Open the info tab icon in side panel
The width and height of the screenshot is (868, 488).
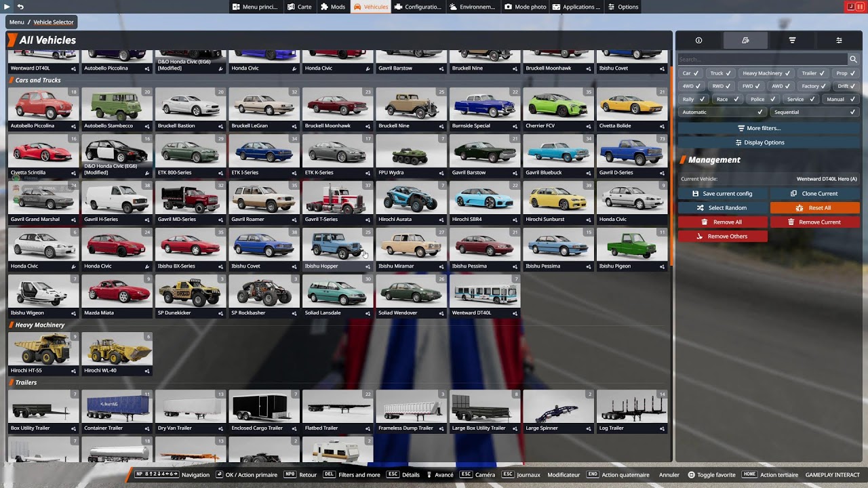click(x=698, y=41)
